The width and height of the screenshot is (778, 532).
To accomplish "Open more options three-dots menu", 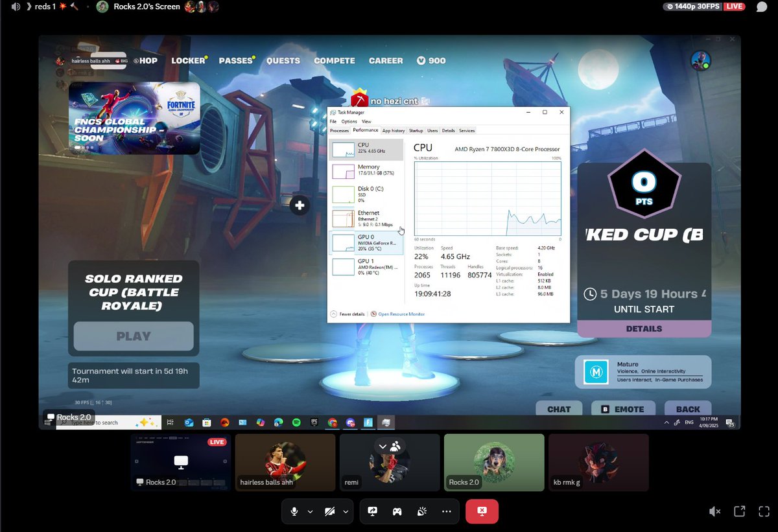I will 446,511.
